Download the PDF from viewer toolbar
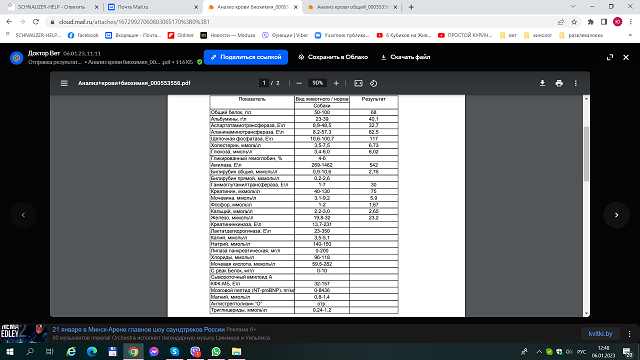The width and height of the screenshot is (640, 360). coord(542,83)
